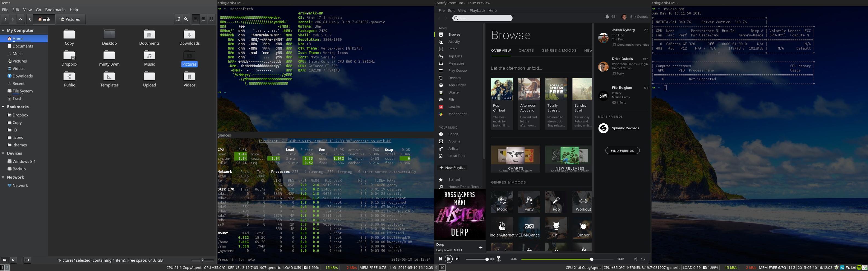Image resolution: width=868 pixels, height=271 pixels.
Task: Collapse My Computer section
Action: (x=3, y=30)
